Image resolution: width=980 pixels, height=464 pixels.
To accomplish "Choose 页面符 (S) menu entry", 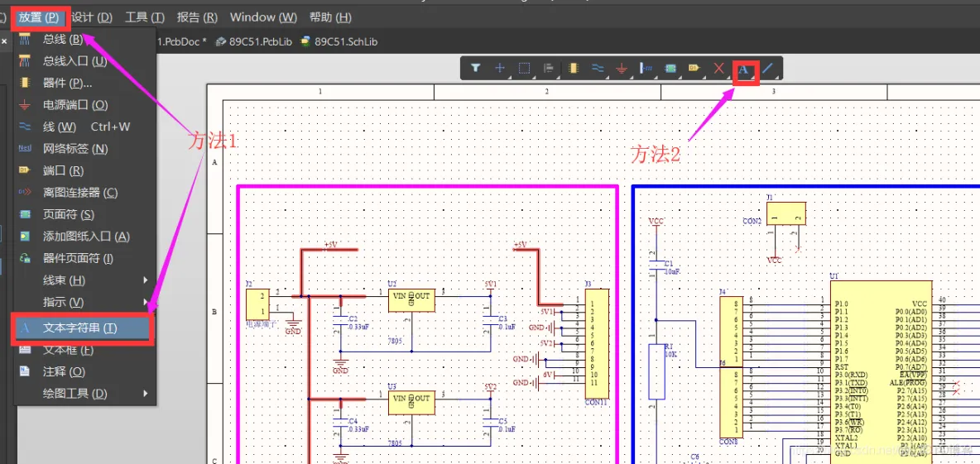I will pos(85,214).
